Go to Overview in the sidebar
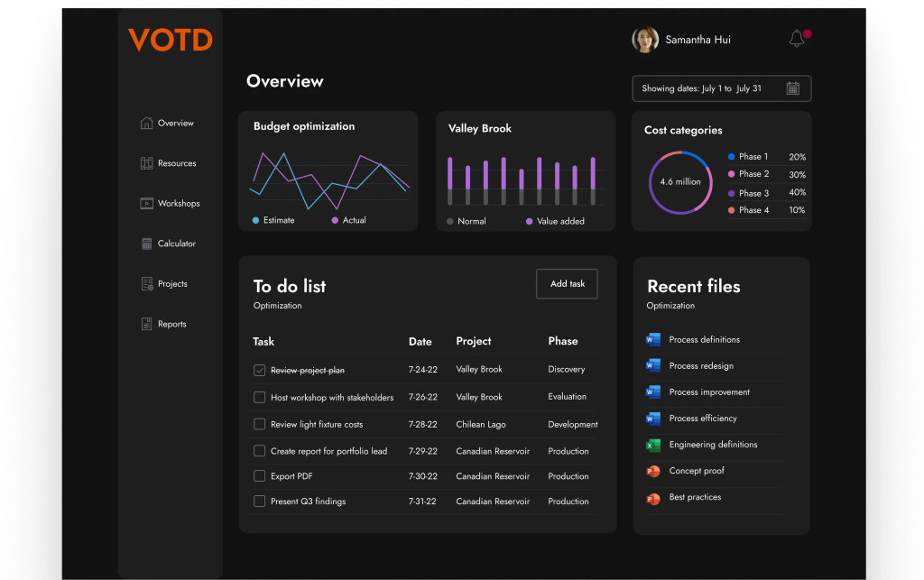 pyautogui.click(x=176, y=123)
